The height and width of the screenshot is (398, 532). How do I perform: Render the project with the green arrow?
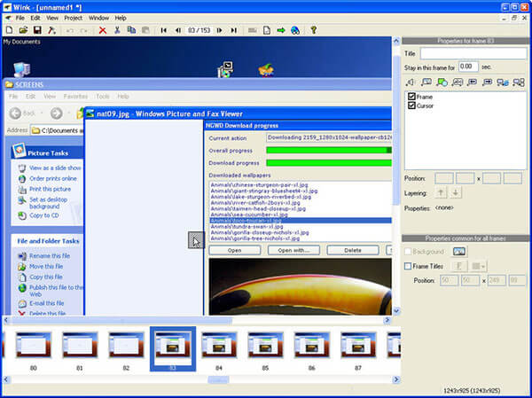click(280, 30)
